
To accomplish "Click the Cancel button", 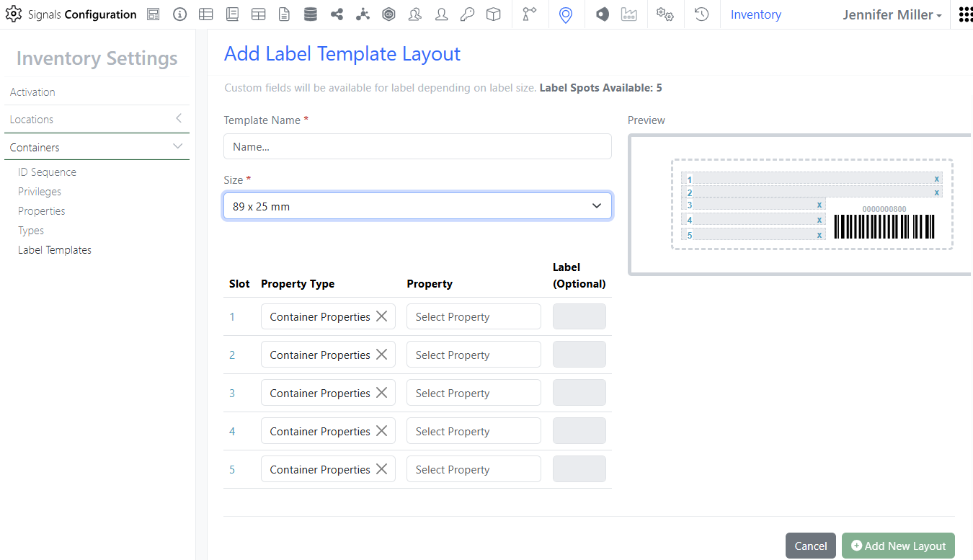I will (x=810, y=546).
